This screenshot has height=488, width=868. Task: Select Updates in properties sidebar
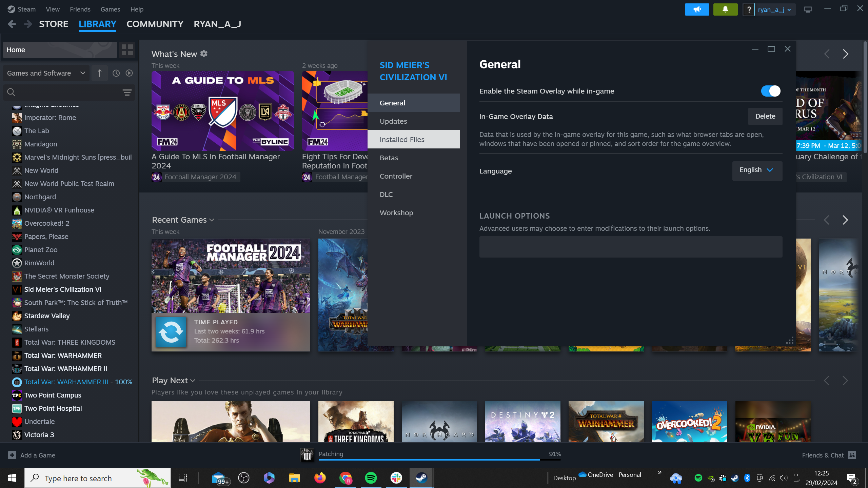point(414,121)
